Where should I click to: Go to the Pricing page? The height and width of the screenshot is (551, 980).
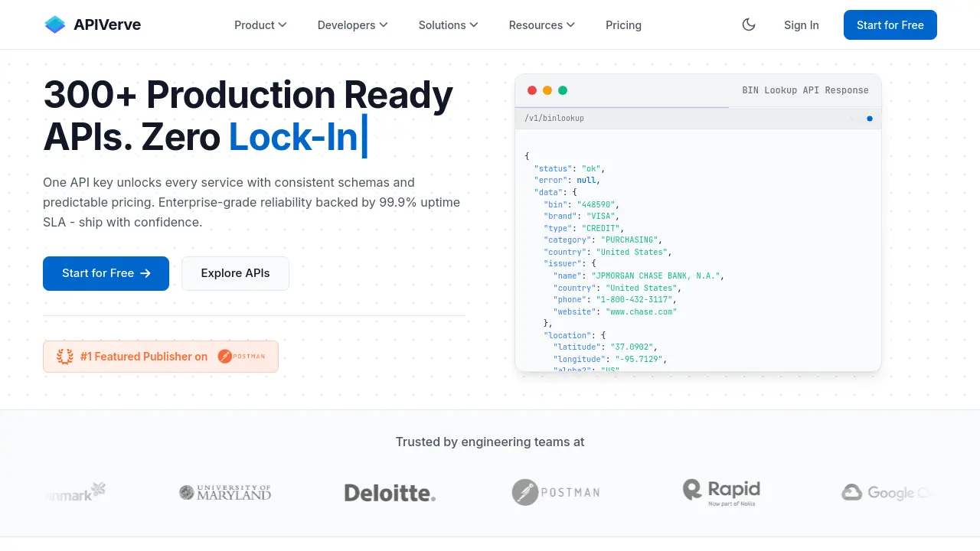[x=623, y=25]
